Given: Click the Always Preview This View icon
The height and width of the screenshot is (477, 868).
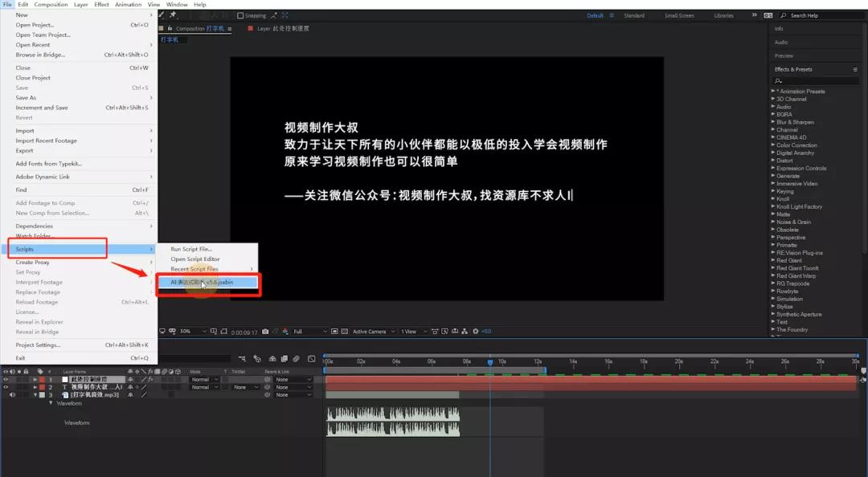Looking at the screenshot, I should pyautogui.click(x=162, y=331).
